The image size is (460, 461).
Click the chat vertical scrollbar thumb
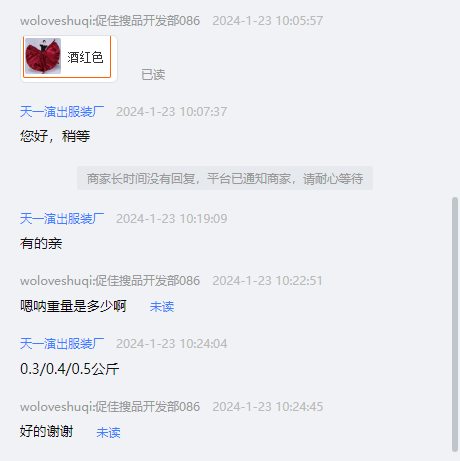click(x=455, y=325)
